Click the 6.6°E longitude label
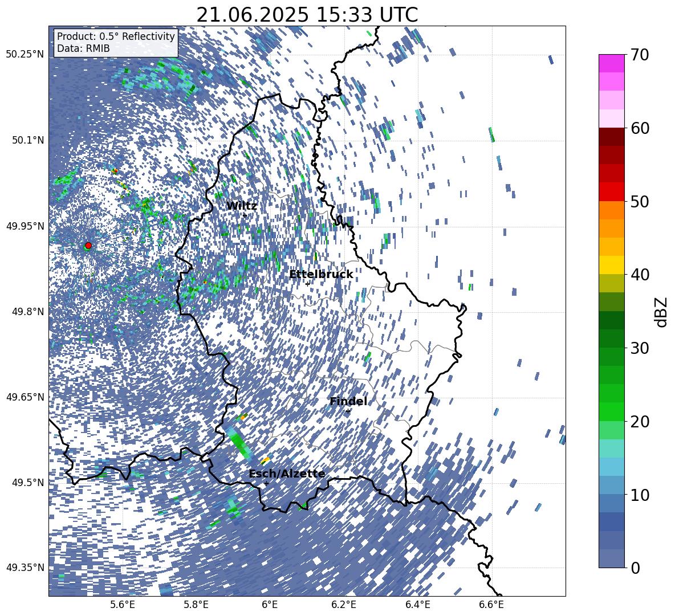This screenshot has height=616, width=675. click(491, 605)
